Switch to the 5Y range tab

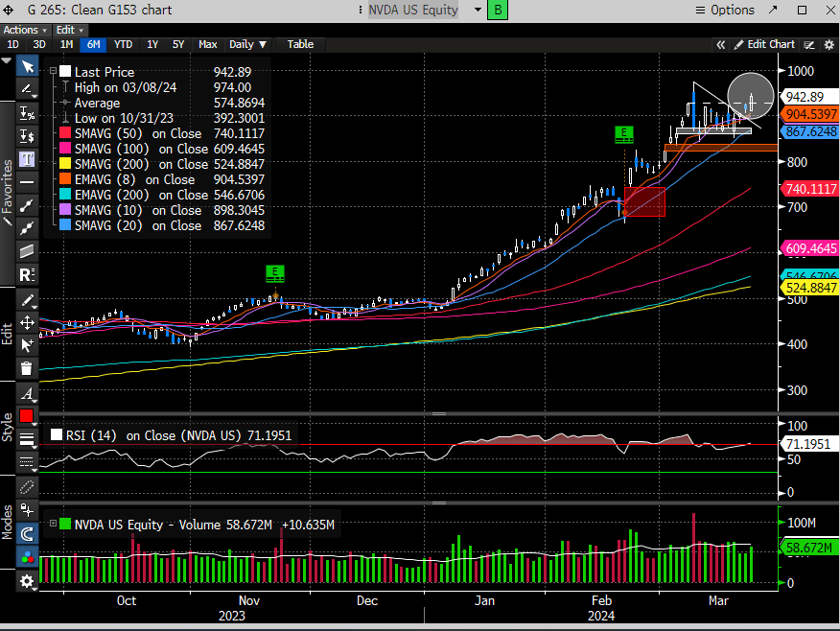pos(178,44)
